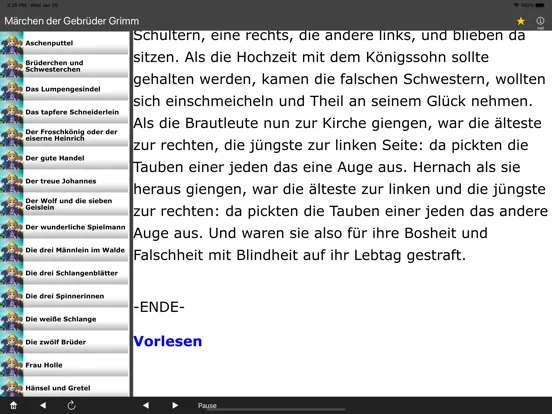Viewport: 552px width, 414px height.
Task: Select Die drei Spinnerinnen
Action: click(x=65, y=296)
